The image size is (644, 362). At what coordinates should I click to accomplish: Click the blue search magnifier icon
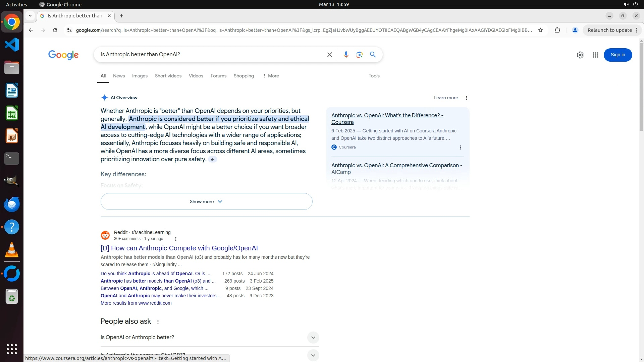coord(373,55)
